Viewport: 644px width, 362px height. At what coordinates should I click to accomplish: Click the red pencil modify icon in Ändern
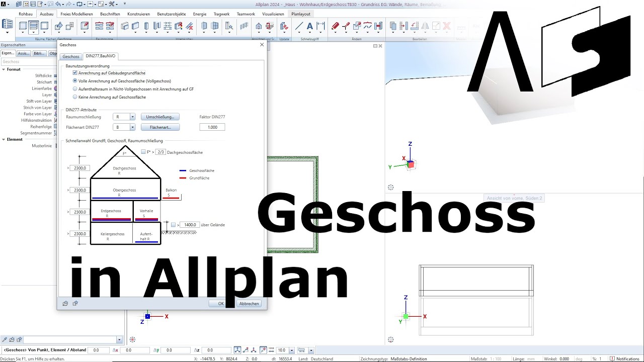[336, 26]
